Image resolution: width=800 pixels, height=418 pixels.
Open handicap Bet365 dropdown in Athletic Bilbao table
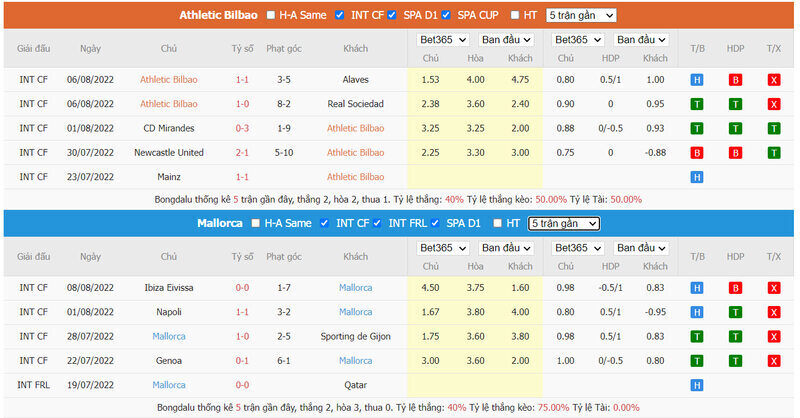click(x=578, y=40)
